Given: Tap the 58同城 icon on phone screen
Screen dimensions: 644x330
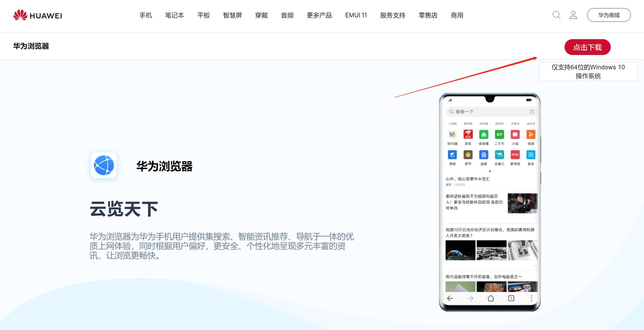Looking at the screenshot, I should coord(452,134).
